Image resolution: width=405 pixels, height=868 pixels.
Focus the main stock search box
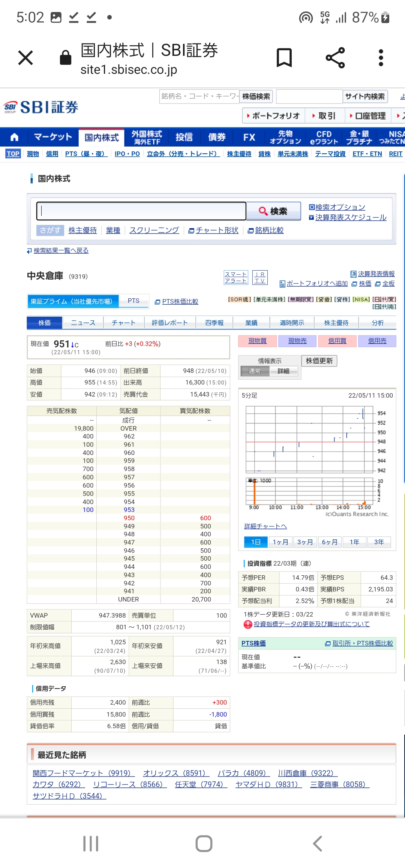pyautogui.click(x=141, y=211)
